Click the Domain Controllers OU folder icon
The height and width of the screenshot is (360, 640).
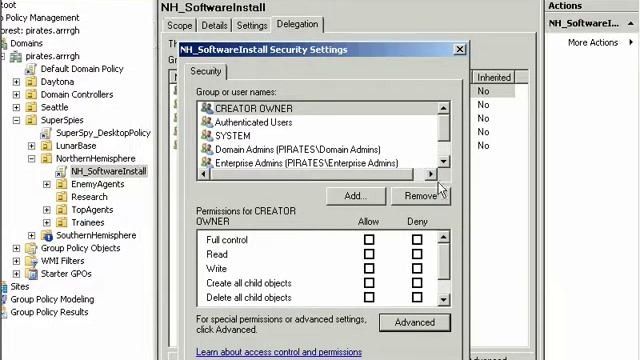click(x=31, y=95)
